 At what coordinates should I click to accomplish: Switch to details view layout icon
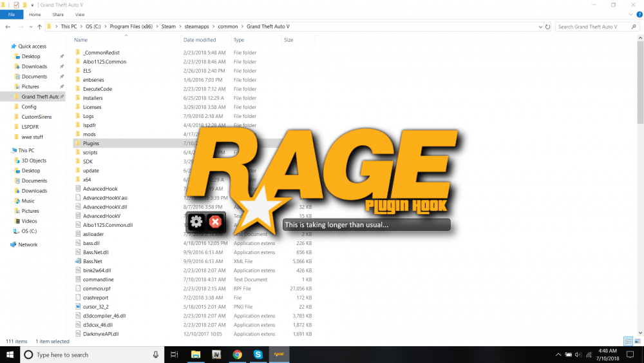[628, 341]
